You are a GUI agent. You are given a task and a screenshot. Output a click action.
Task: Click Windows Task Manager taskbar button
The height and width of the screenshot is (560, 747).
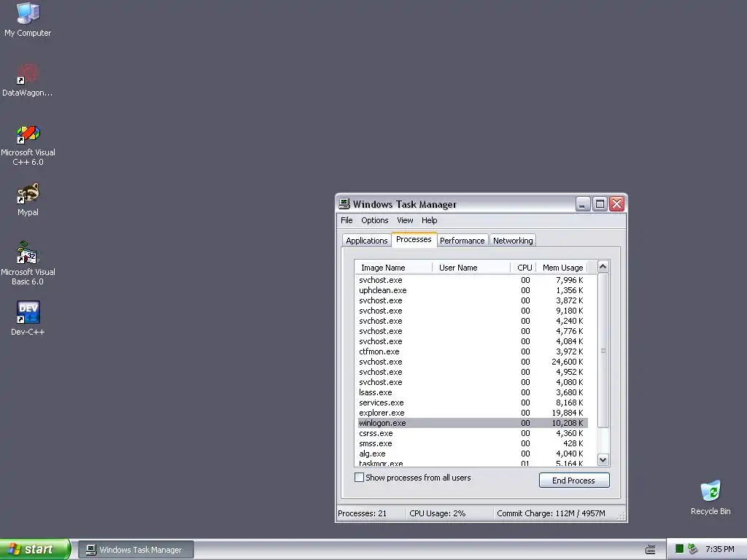click(136, 550)
